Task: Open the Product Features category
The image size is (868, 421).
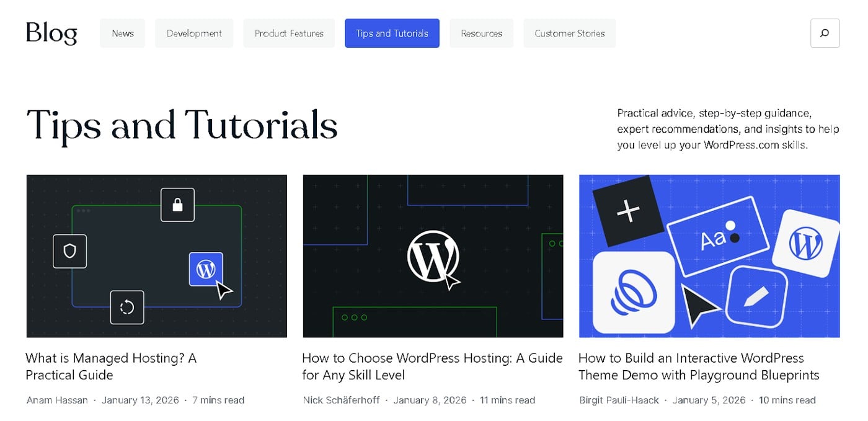Action: [x=288, y=33]
